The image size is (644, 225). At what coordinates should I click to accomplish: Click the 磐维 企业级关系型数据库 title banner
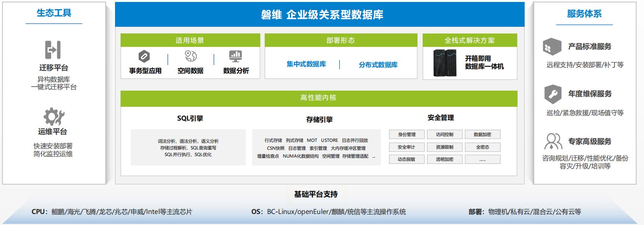pyautogui.click(x=320, y=15)
